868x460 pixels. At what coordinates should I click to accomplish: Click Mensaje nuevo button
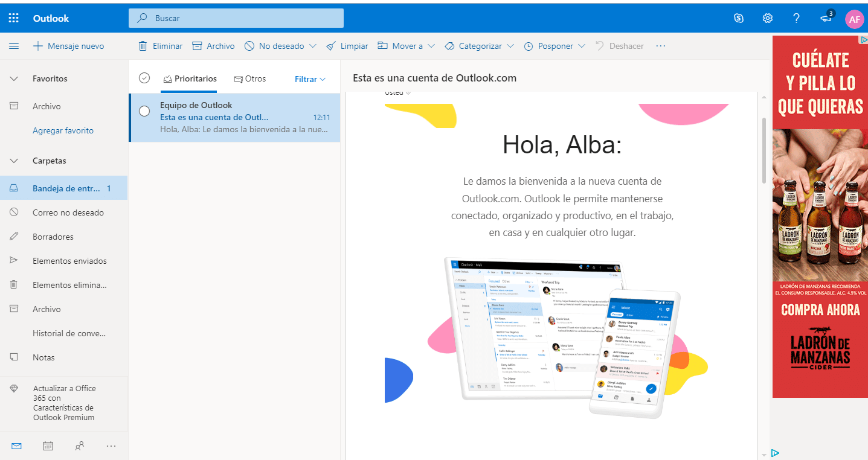click(68, 46)
